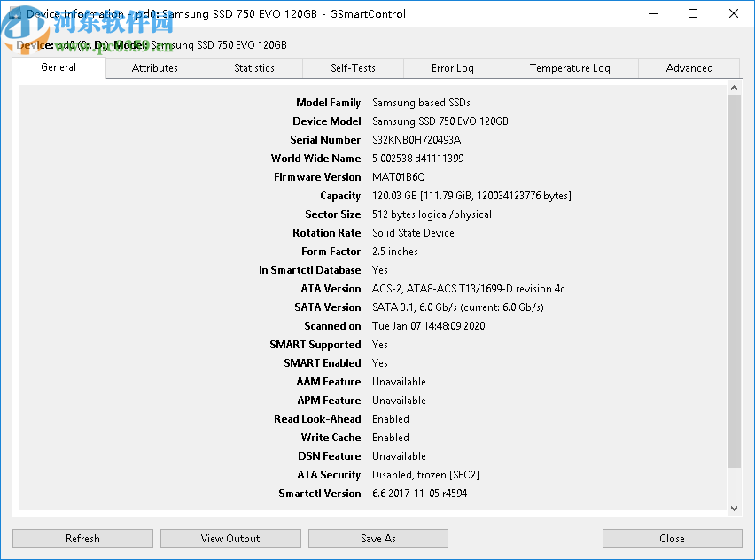
Task: Click the Refresh button
Action: point(82,539)
